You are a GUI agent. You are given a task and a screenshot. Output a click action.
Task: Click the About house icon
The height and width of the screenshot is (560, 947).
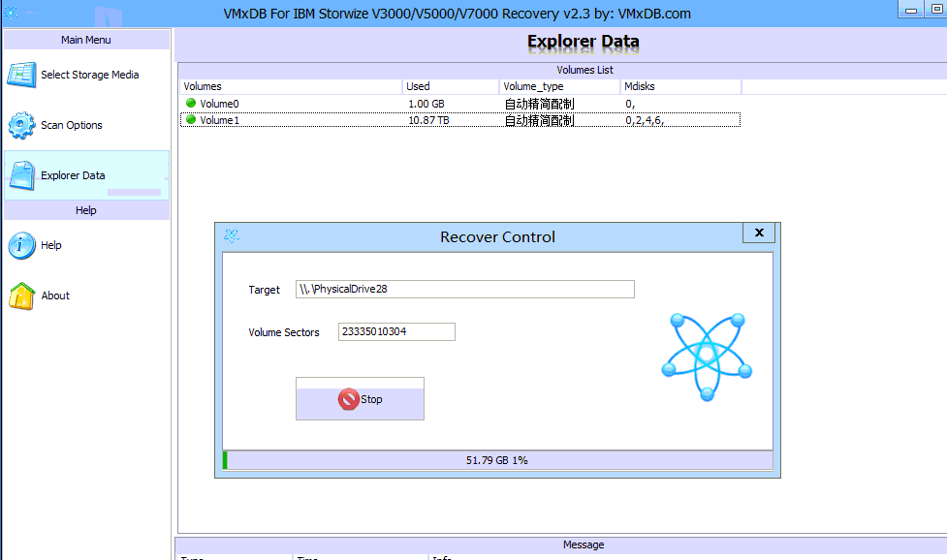click(x=21, y=296)
